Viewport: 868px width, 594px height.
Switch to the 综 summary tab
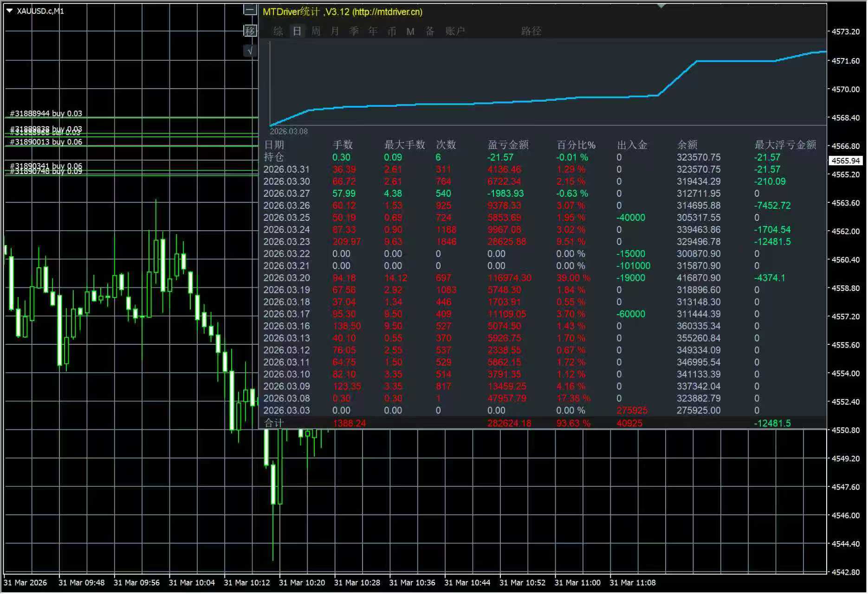point(279,31)
